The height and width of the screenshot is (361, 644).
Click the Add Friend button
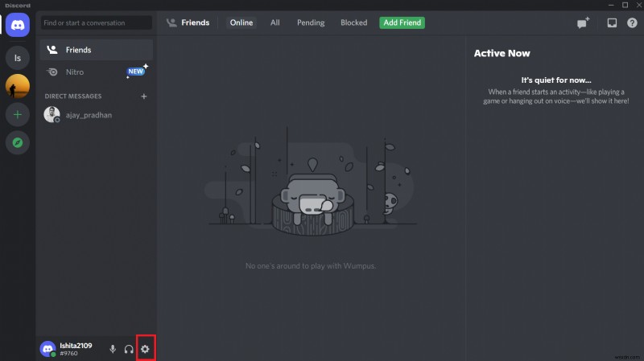click(402, 23)
